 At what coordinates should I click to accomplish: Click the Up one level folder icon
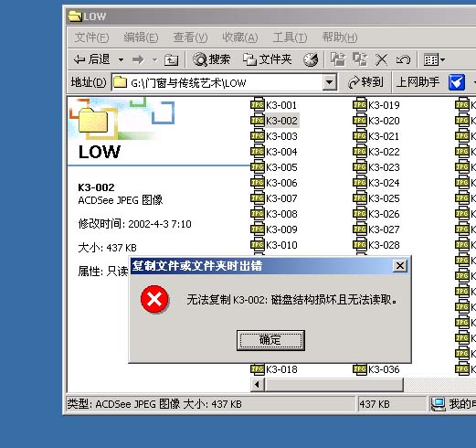tap(171, 59)
